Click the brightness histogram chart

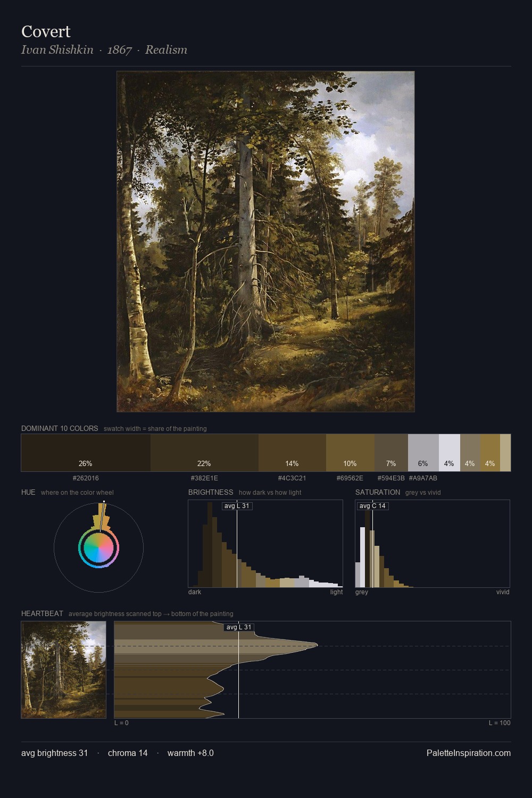point(265,544)
